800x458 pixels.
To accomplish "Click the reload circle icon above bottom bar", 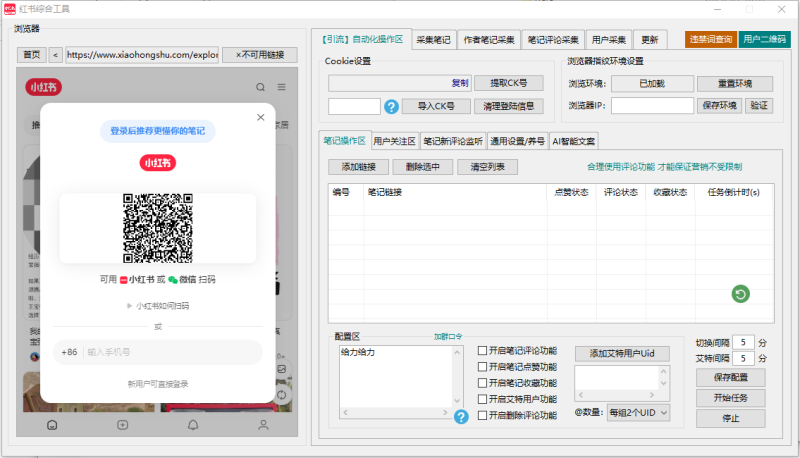I will [x=282, y=394].
